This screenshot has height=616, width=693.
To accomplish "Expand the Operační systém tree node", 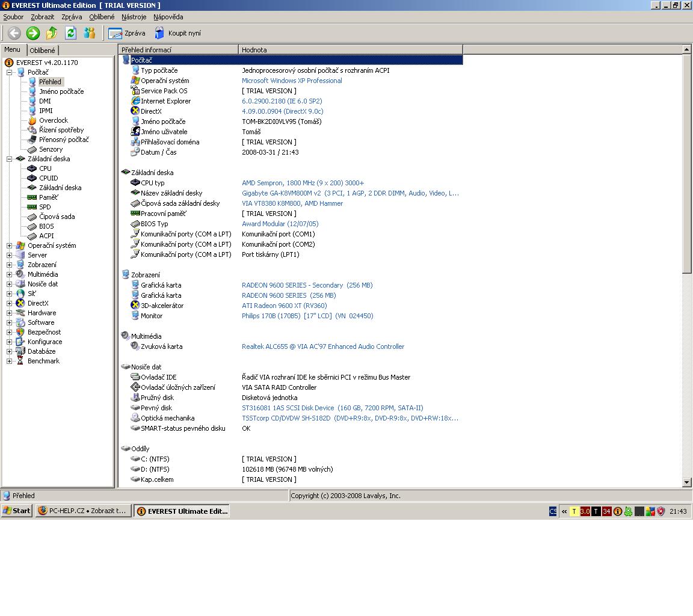I will coord(9,245).
